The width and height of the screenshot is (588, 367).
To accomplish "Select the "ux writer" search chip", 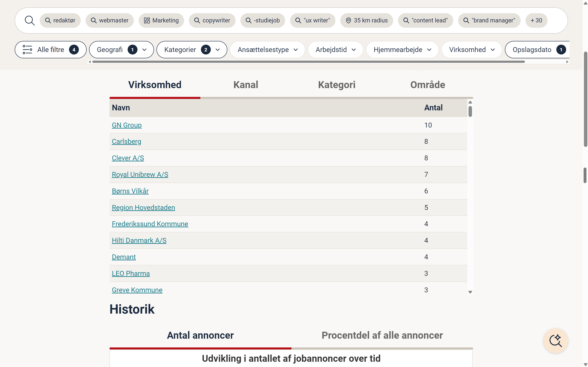I will [313, 20].
